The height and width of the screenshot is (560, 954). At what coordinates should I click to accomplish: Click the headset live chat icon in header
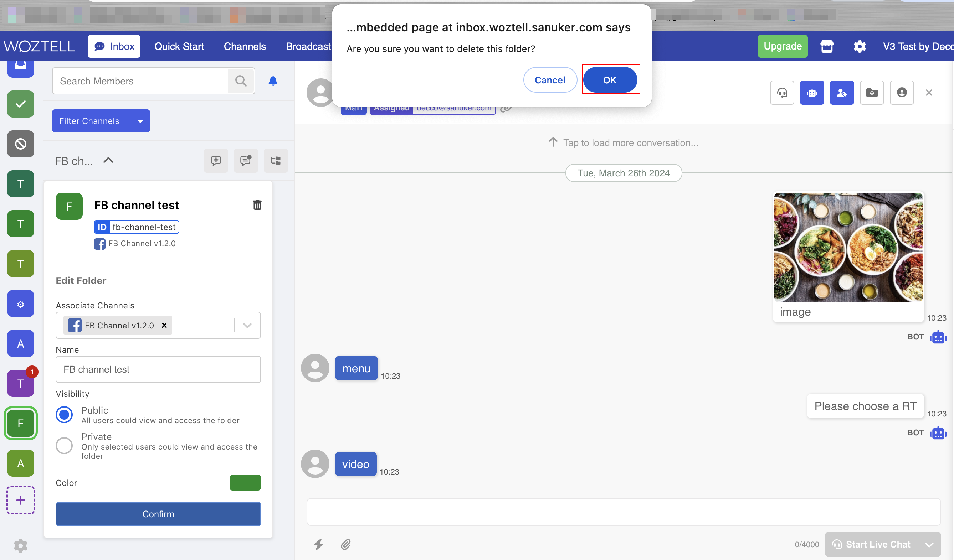[781, 93]
